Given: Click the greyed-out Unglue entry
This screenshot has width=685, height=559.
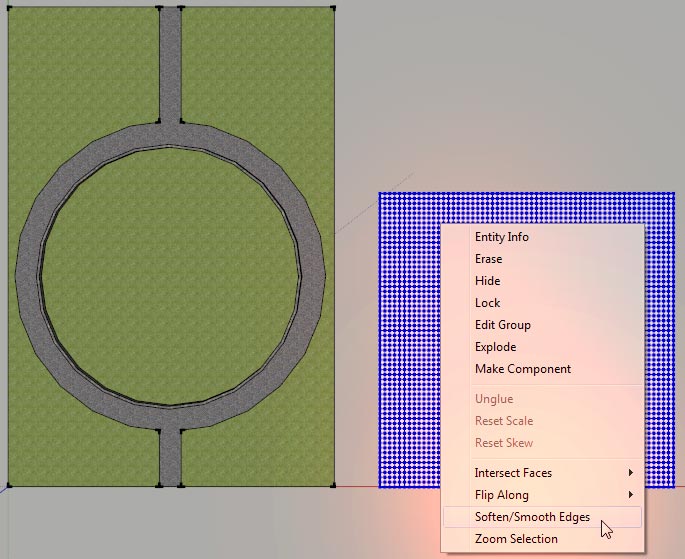Looking at the screenshot, I should click(x=494, y=399).
